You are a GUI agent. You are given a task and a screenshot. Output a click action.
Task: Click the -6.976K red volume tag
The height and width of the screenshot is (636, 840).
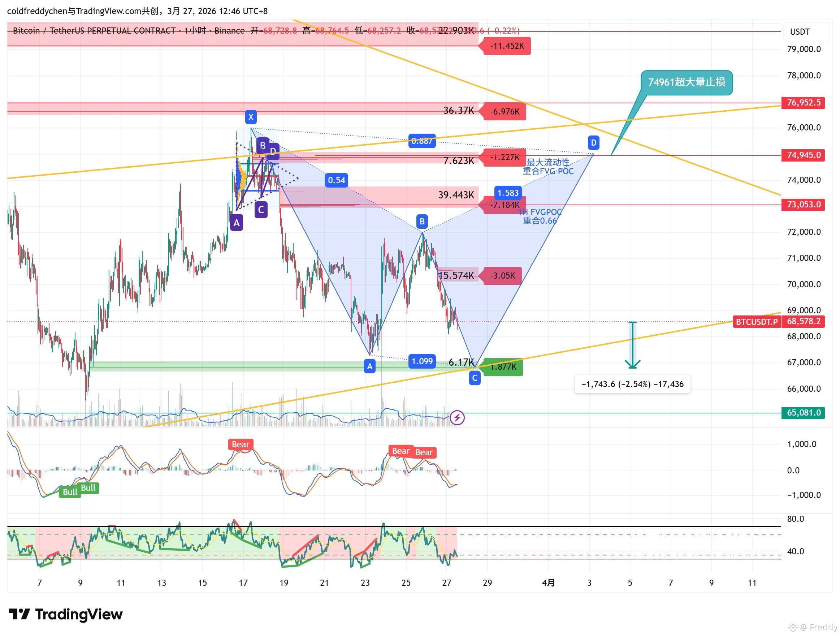(503, 112)
